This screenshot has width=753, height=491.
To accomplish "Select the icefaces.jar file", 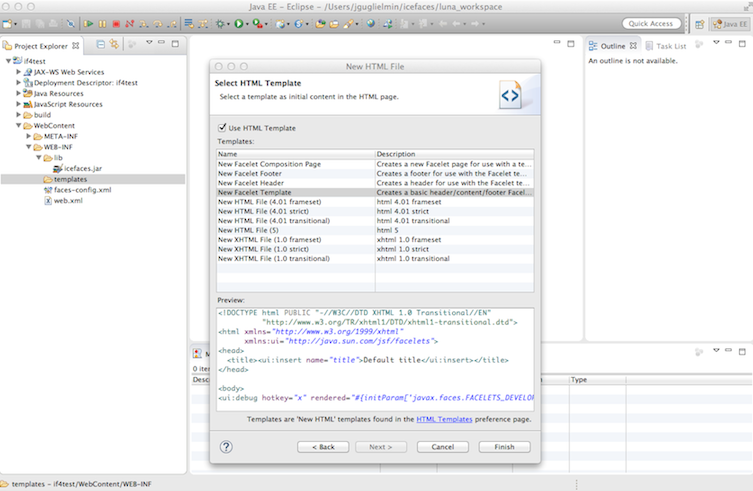I will coord(84,168).
